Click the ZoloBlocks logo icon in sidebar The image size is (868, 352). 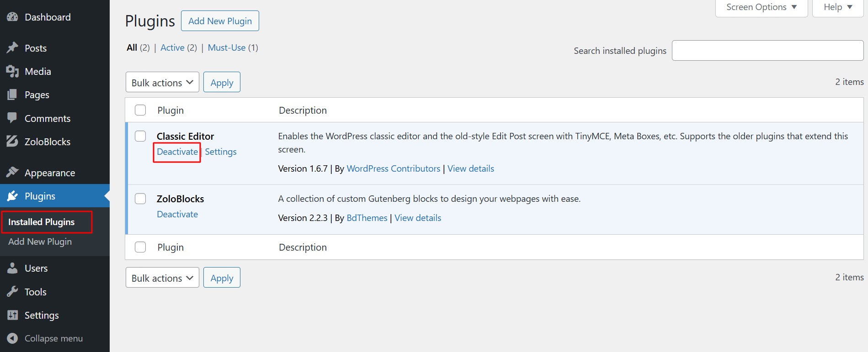12,142
